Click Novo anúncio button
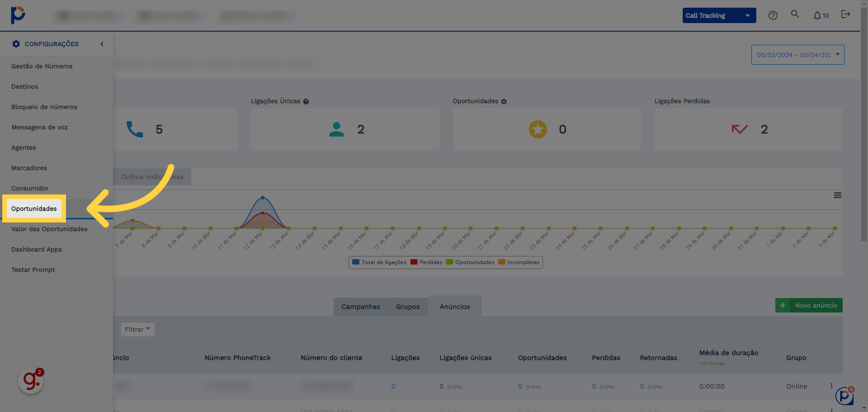Viewport: 868px width, 412px height. (x=809, y=305)
